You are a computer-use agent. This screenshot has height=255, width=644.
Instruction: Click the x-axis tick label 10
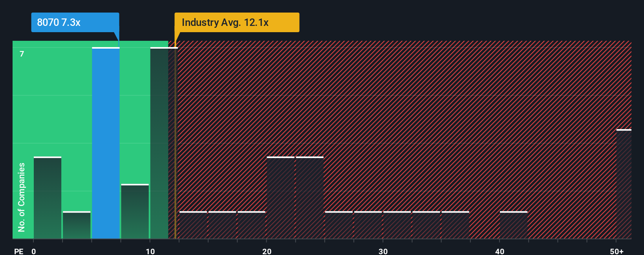pyautogui.click(x=150, y=251)
